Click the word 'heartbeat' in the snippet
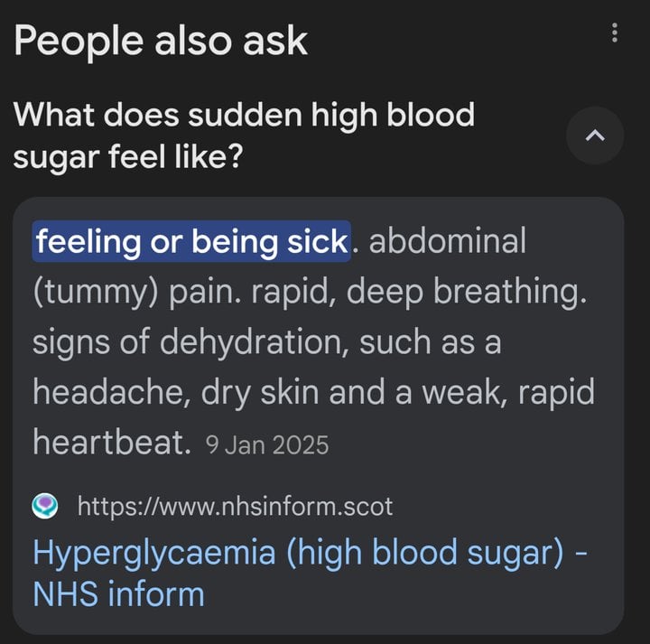Image resolution: width=650 pixels, height=644 pixels. 112,442
